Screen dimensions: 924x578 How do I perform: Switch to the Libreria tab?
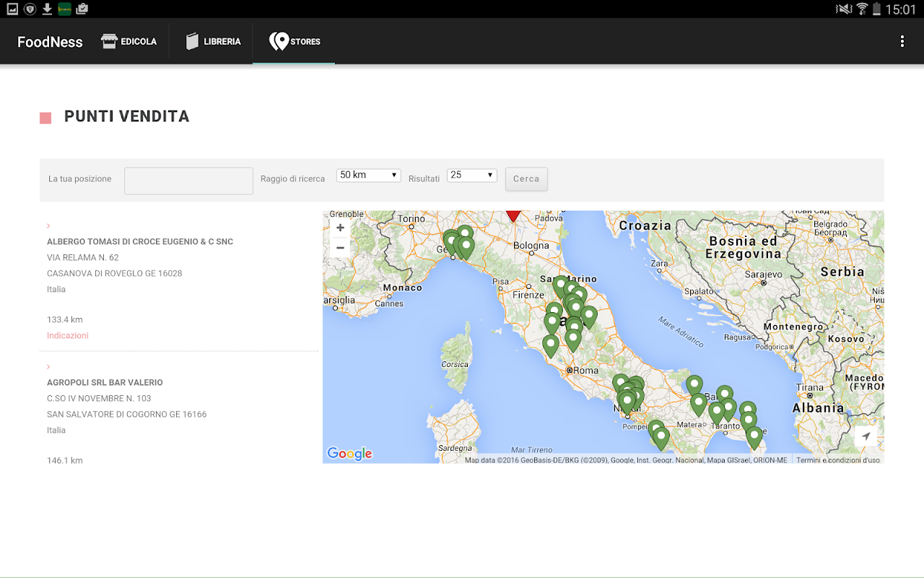point(213,41)
